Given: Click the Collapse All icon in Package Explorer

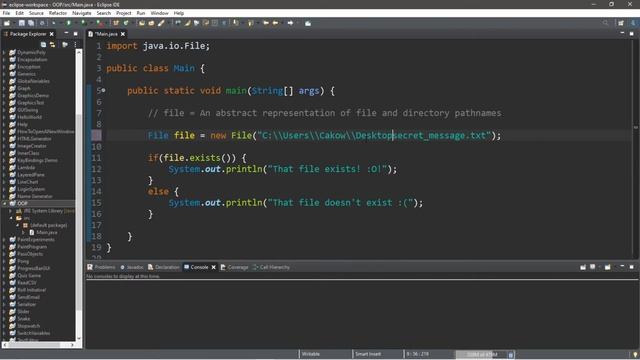Looking at the screenshot, I should click(x=43, y=44).
